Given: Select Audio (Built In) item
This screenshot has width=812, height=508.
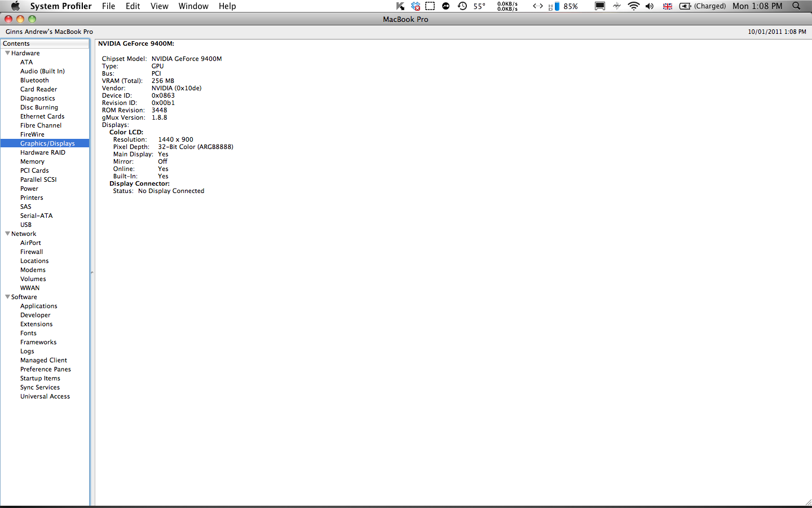Looking at the screenshot, I should 42,71.
